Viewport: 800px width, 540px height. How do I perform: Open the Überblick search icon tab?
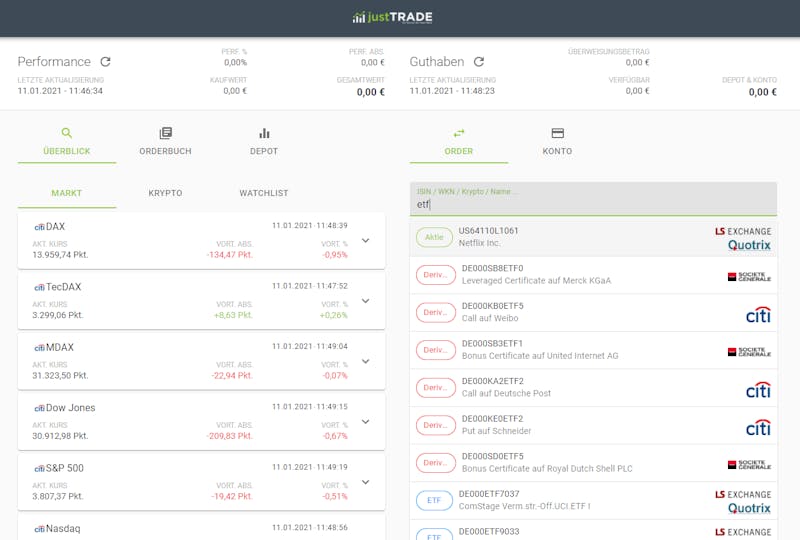(x=67, y=142)
